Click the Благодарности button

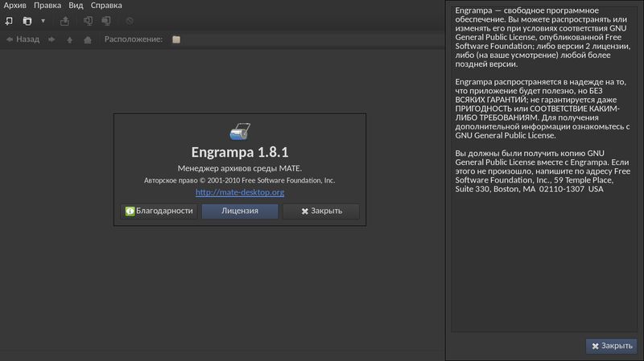159,211
